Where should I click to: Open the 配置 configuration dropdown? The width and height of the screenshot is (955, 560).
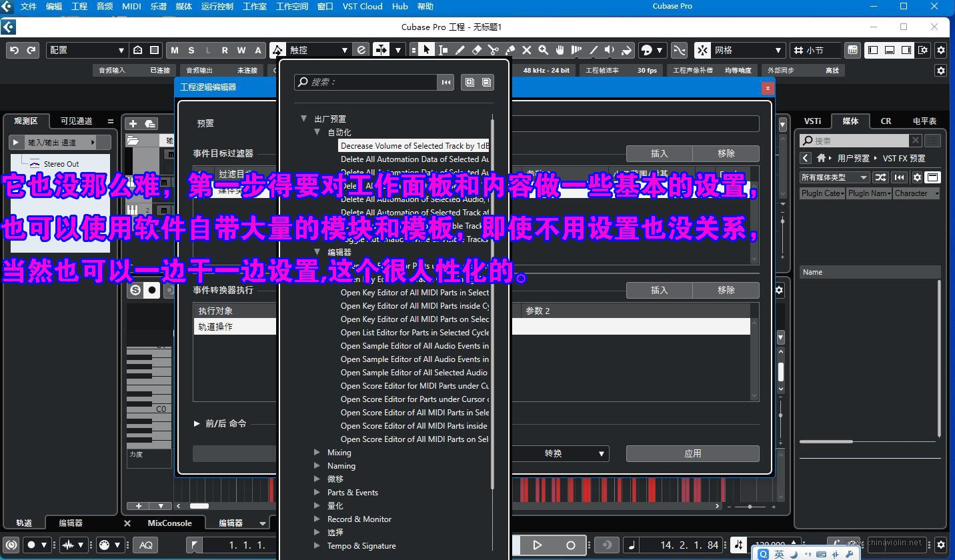point(87,50)
